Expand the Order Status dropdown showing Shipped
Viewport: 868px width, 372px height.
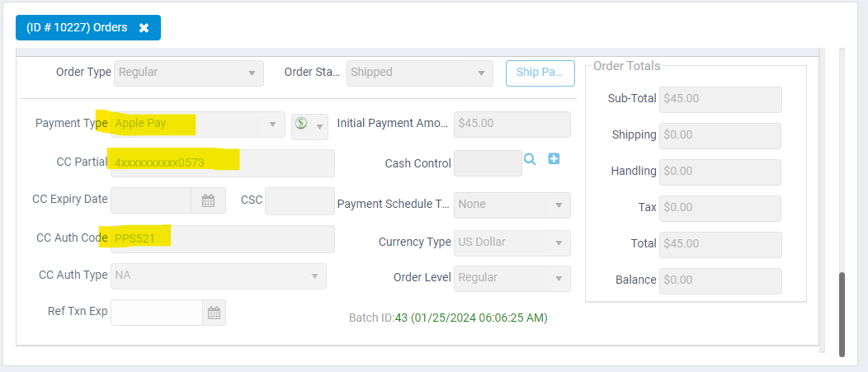pos(420,73)
